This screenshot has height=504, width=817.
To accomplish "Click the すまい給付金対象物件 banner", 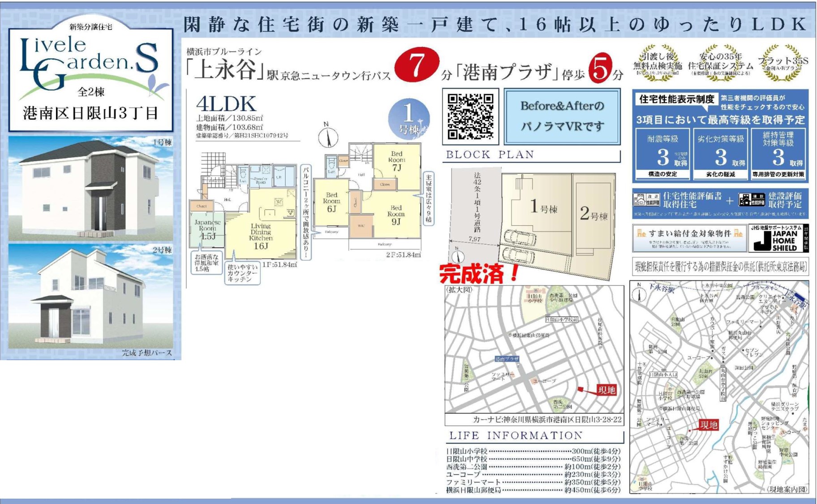I will (x=689, y=238).
